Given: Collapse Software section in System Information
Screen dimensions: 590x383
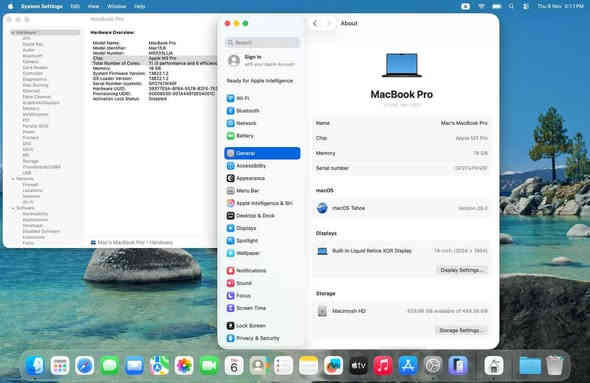Looking at the screenshot, I should click(x=13, y=208).
